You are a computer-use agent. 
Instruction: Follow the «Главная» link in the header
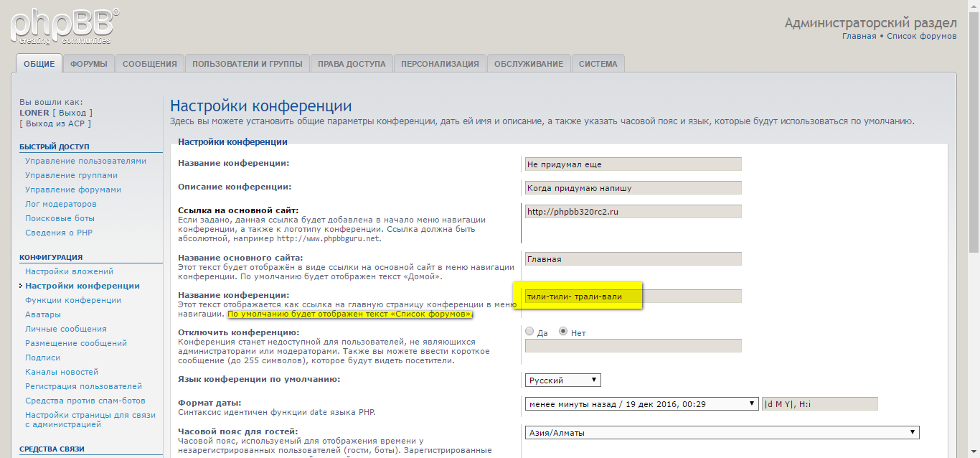click(859, 36)
